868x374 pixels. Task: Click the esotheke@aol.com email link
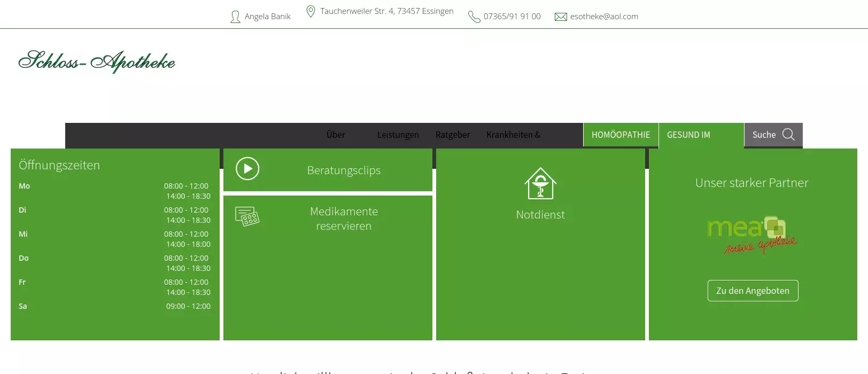(604, 17)
